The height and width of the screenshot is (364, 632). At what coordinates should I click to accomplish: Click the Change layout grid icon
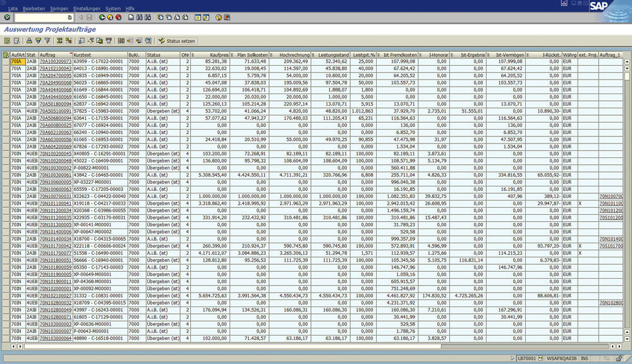[121, 40]
